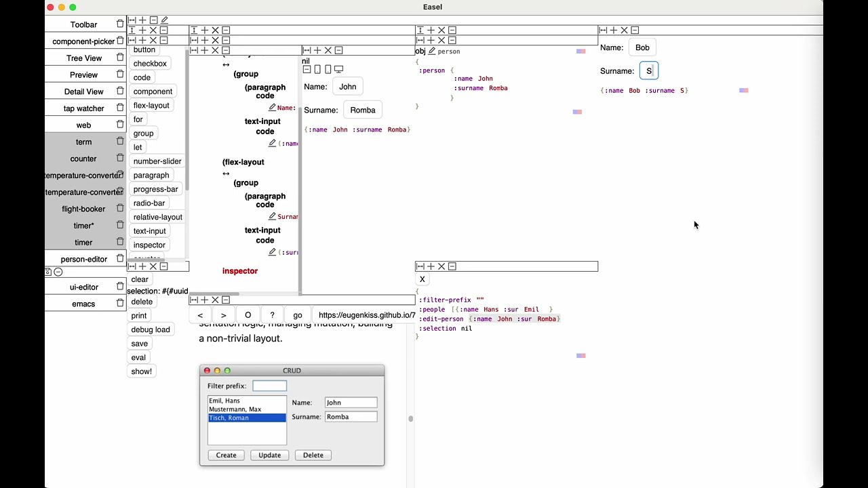Click the circled minus icon below person-editor
Image resolution: width=868 pixels, height=488 pixels.
click(58, 272)
